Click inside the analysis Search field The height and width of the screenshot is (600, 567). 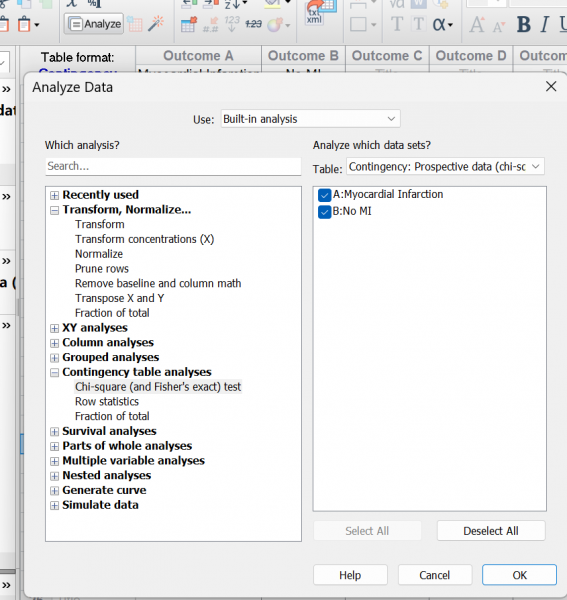click(x=173, y=166)
